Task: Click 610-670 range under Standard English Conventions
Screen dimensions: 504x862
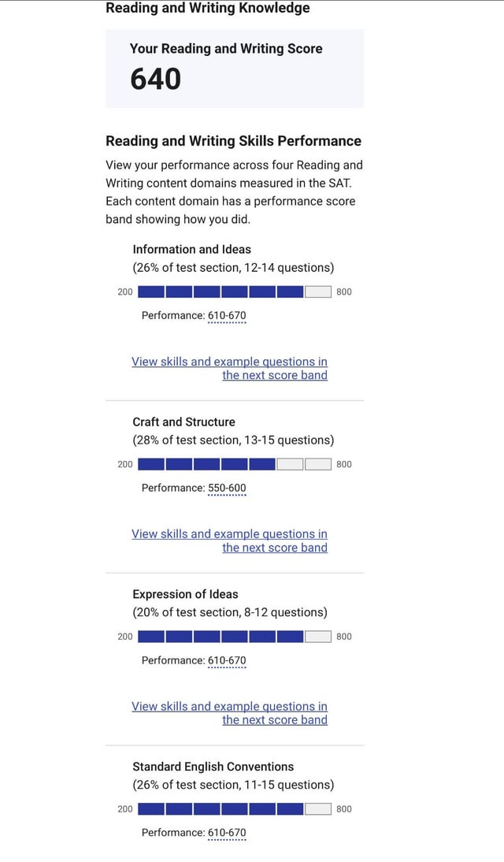Action: tap(227, 833)
